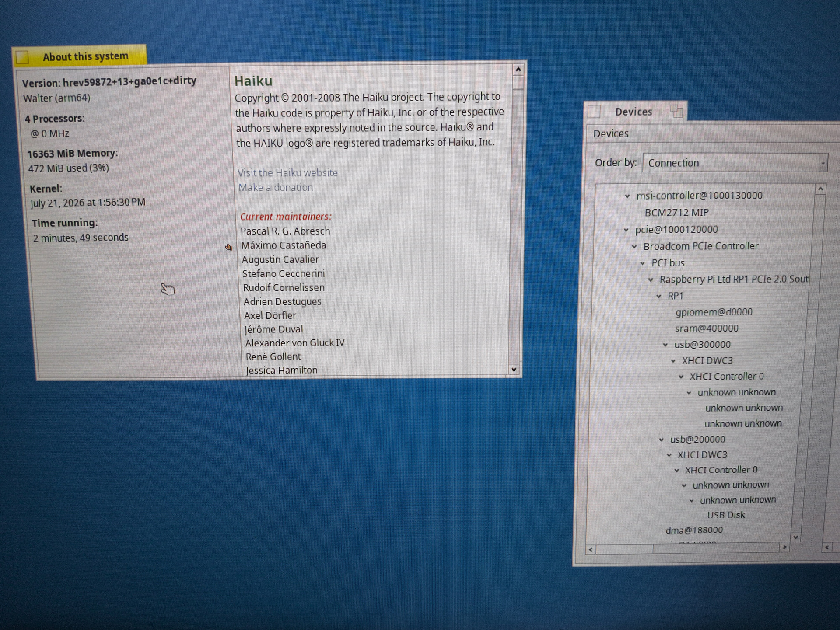Visit the Haiku website link

[287, 173]
